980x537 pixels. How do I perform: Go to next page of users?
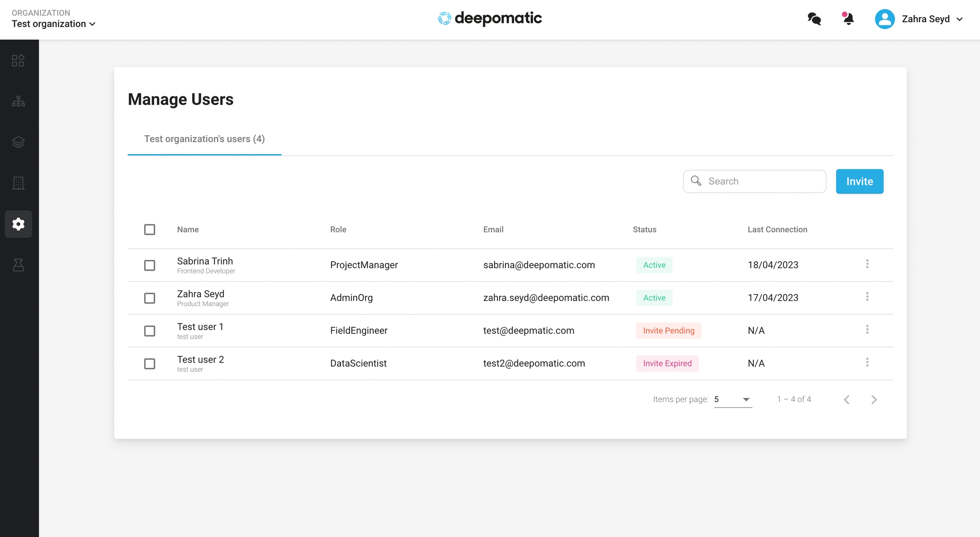pos(874,400)
